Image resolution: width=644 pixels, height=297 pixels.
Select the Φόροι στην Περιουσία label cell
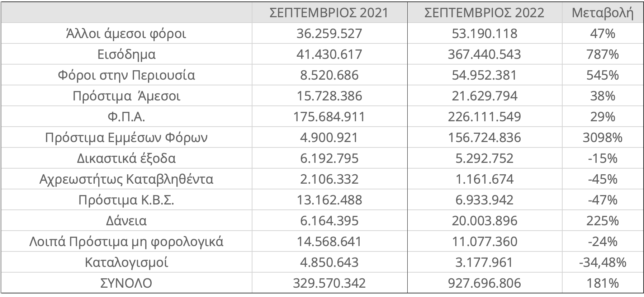[126, 75]
